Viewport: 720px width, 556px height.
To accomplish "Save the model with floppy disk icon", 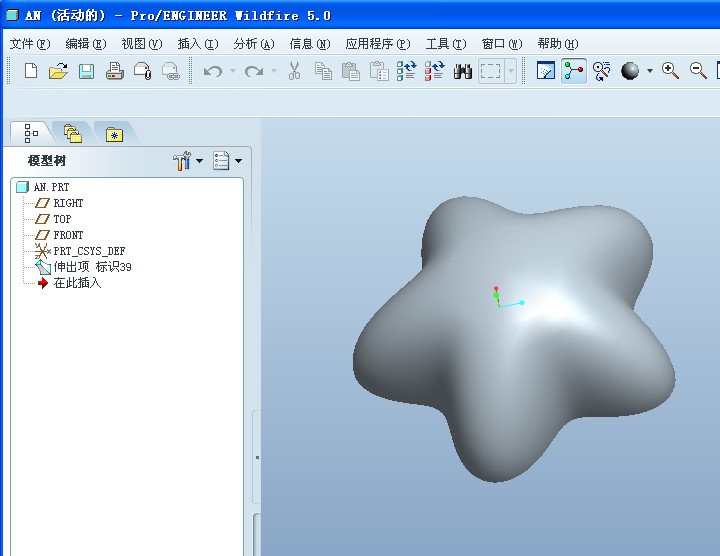I will (86, 72).
